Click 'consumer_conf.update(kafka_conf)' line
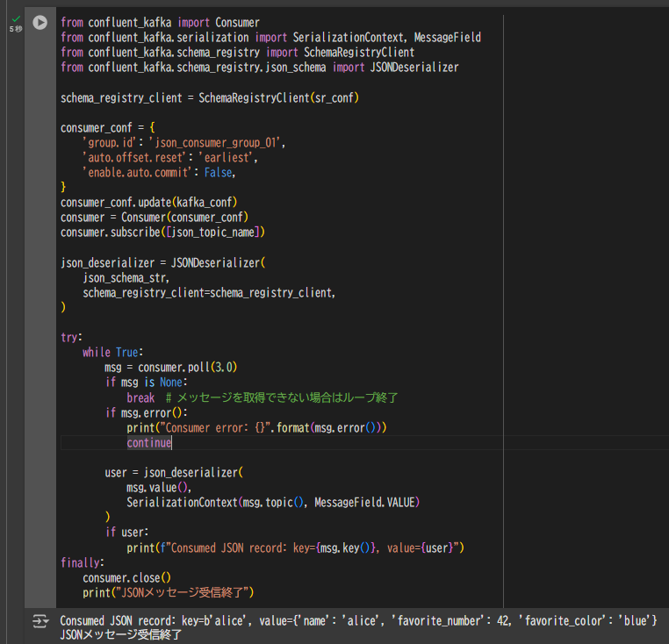 [149, 202]
